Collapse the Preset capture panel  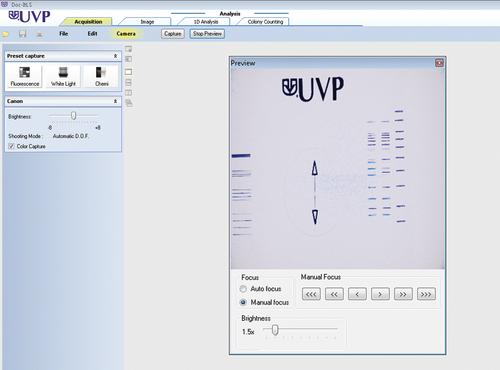coord(115,56)
